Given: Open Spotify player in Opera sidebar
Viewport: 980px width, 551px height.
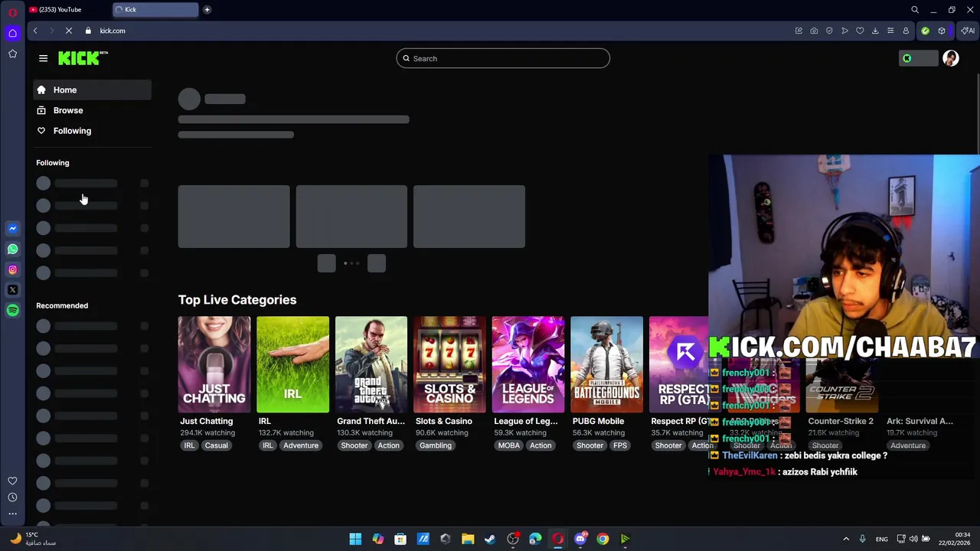Looking at the screenshot, I should click(x=12, y=310).
